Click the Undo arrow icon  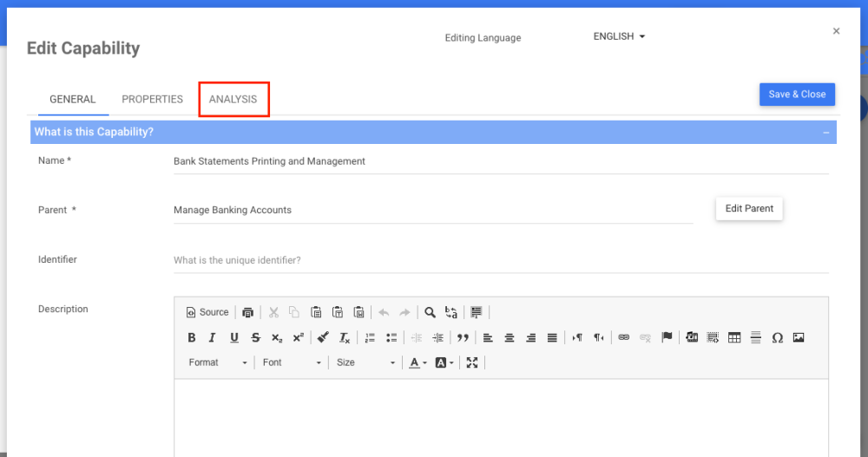pyautogui.click(x=384, y=312)
